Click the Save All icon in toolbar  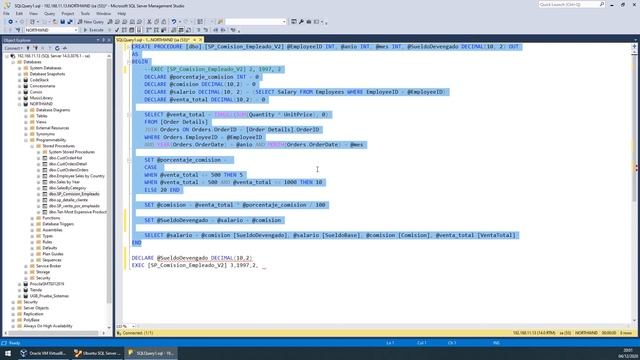tap(70, 22)
